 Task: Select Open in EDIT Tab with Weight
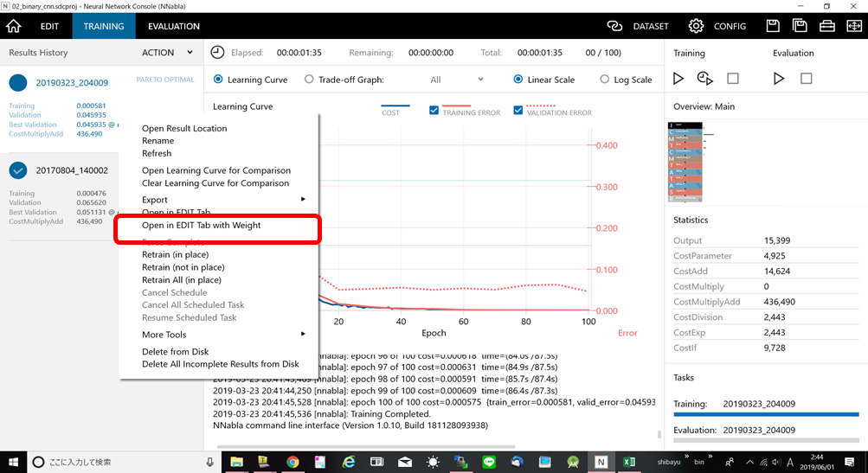(x=201, y=225)
